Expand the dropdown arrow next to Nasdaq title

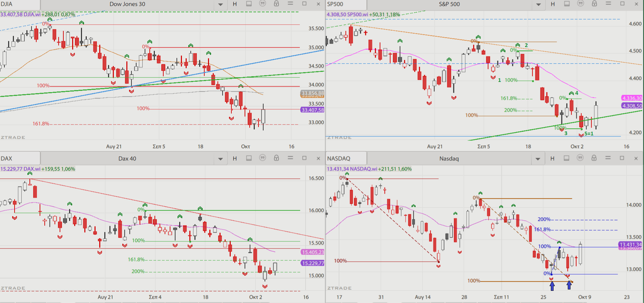tap(538, 159)
